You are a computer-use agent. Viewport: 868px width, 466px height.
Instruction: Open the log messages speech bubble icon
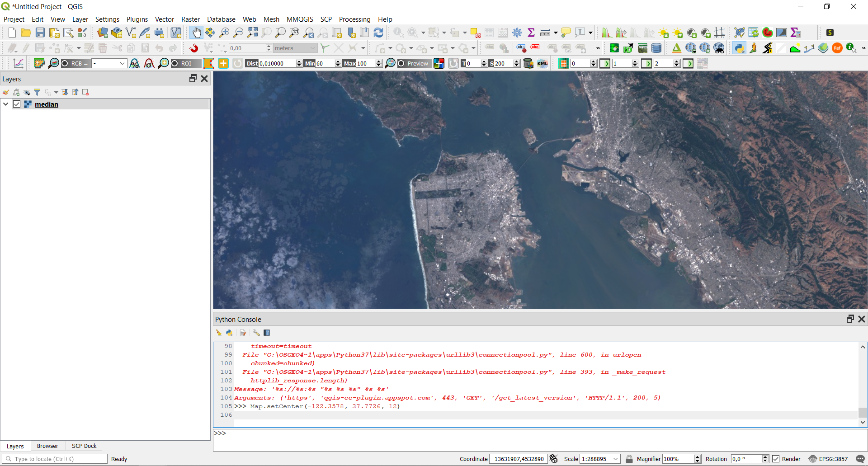point(860,459)
